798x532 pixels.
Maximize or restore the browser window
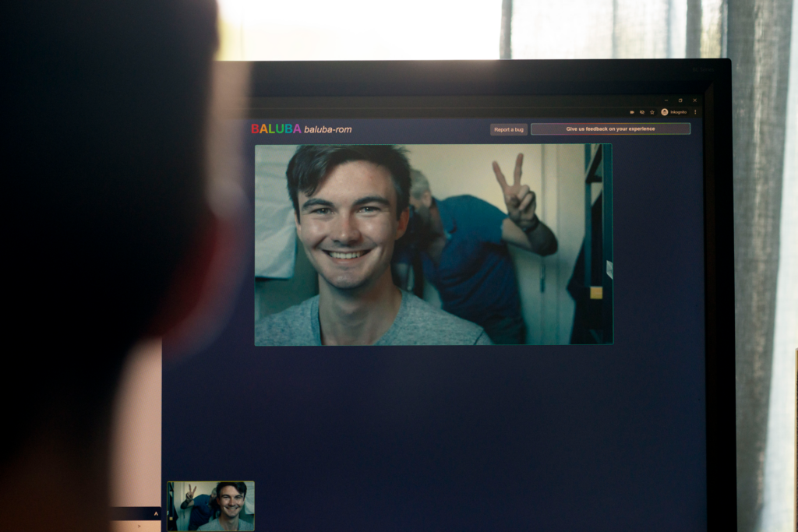tap(680, 100)
